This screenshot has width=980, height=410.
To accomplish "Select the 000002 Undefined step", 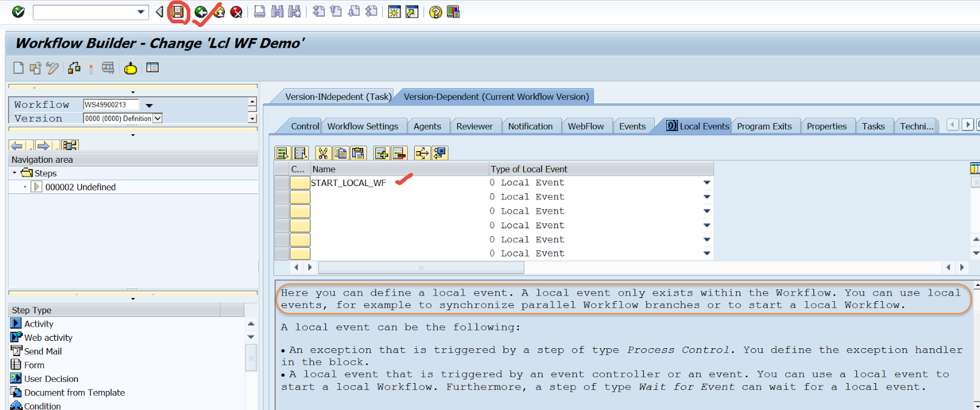I will click(x=80, y=187).
